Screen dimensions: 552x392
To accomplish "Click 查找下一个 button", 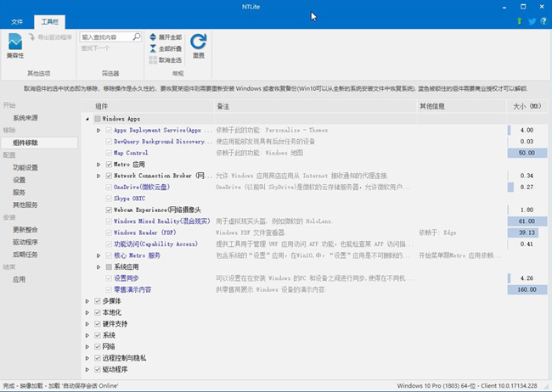I will tap(95, 48).
